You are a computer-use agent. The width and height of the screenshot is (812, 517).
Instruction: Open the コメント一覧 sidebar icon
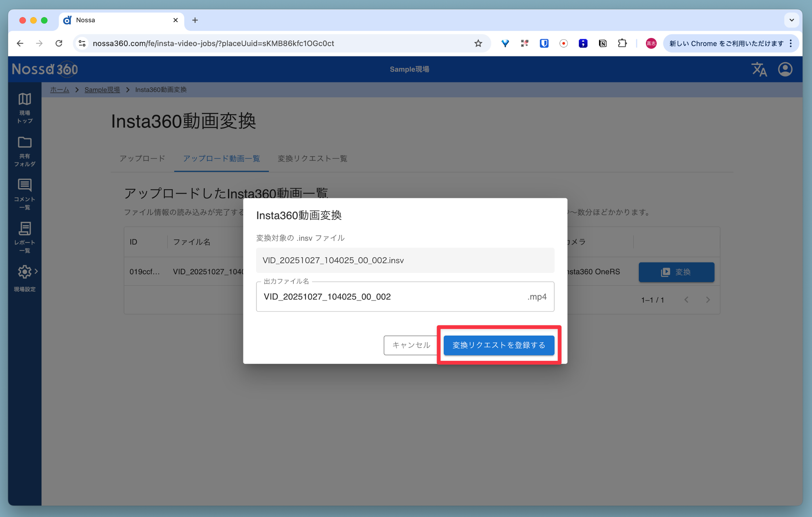click(x=25, y=185)
